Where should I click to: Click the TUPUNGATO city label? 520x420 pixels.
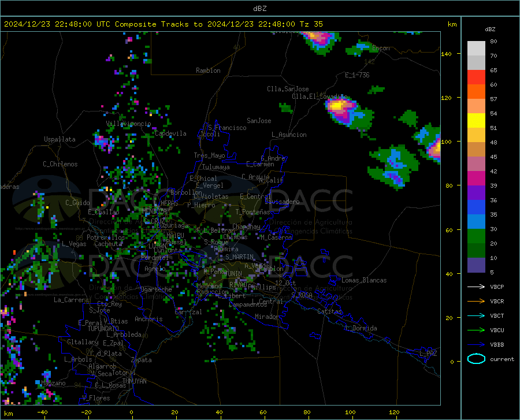tap(103, 329)
